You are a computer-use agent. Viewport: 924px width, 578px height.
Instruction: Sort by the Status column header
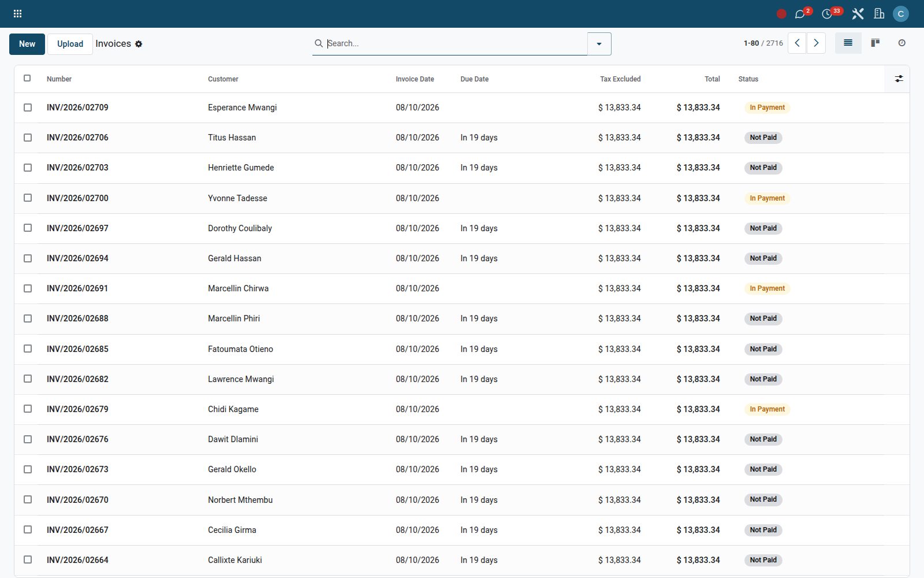coord(748,79)
